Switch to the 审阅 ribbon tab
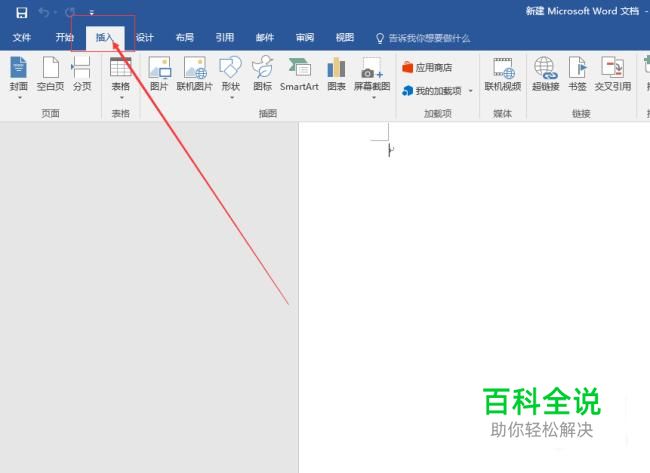This screenshot has height=473, width=650. pyautogui.click(x=305, y=38)
